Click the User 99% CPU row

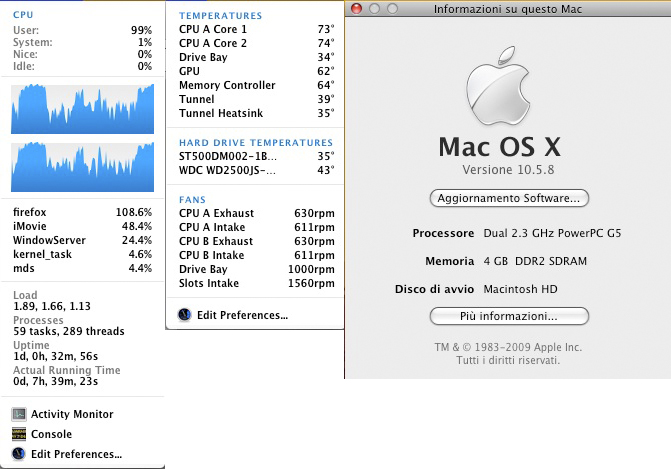tap(83, 30)
